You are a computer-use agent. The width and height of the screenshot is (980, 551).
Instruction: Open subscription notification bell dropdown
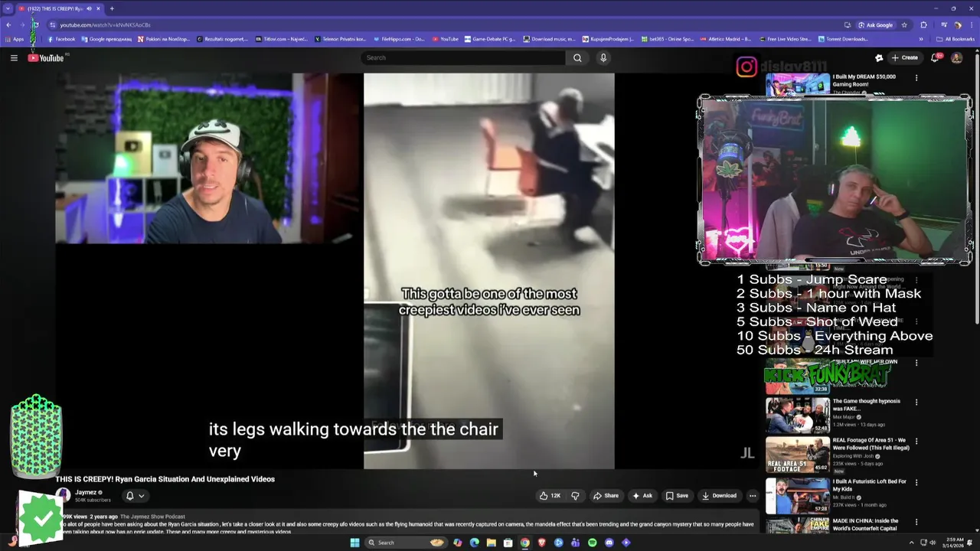pyautogui.click(x=135, y=496)
